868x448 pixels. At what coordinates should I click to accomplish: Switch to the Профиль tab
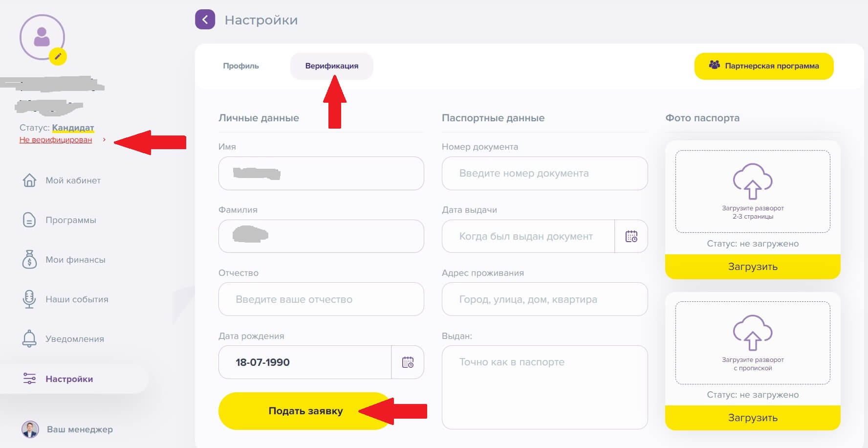coord(241,66)
